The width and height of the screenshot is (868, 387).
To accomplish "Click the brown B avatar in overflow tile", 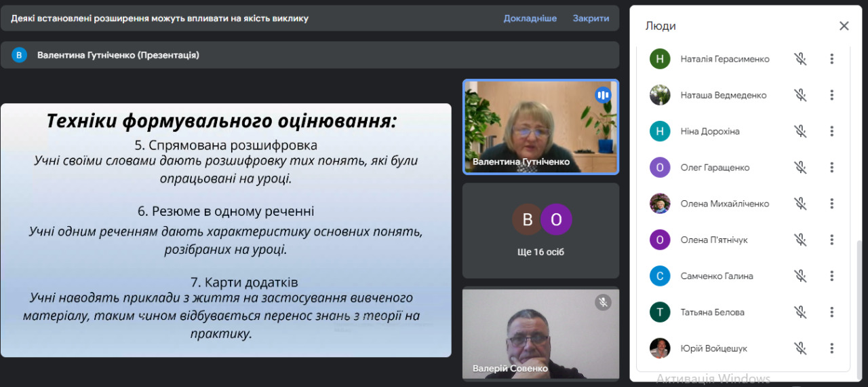I will coord(527,219).
